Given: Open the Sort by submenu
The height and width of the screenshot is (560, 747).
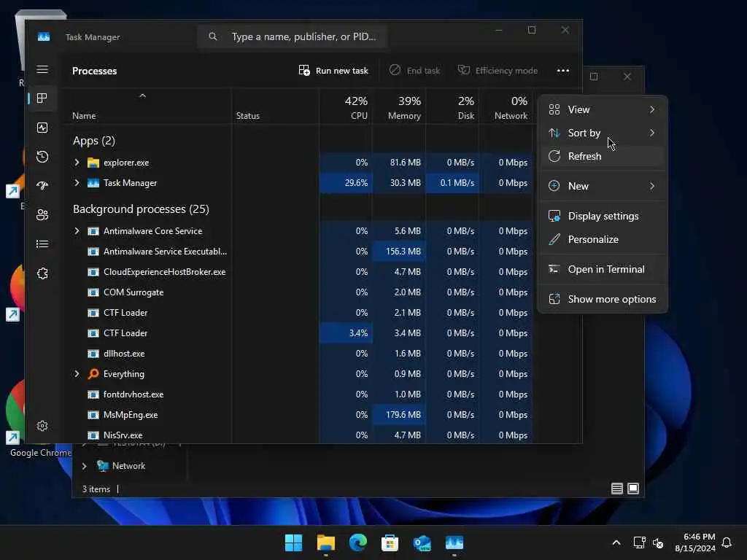Looking at the screenshot, I should coord(602,133).
